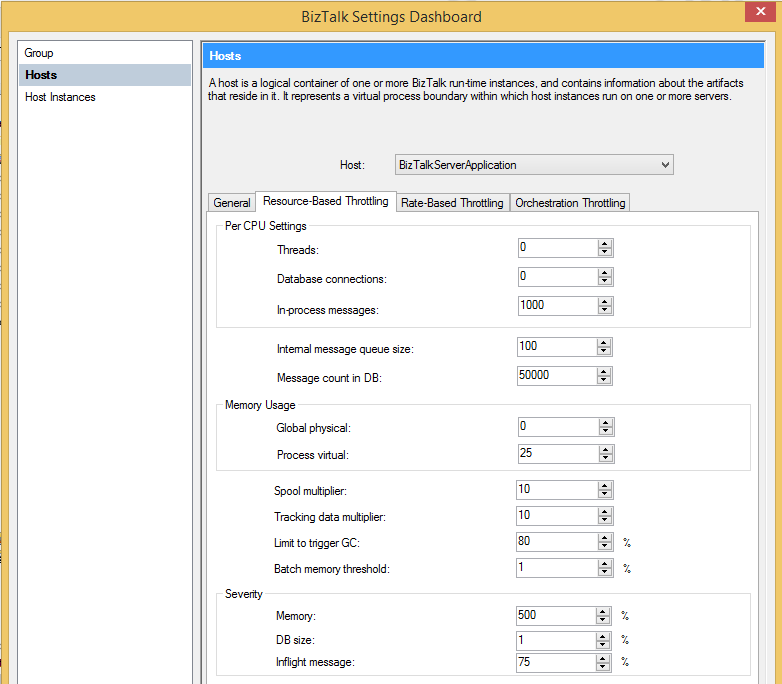The width and height of the screenshot is (782, 684).
Task: Click the Threads value field
Action: coord(558,247)
